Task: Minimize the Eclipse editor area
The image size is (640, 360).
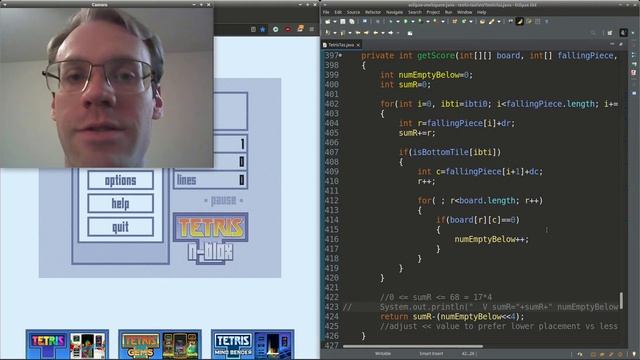Action: coord(612,44)
